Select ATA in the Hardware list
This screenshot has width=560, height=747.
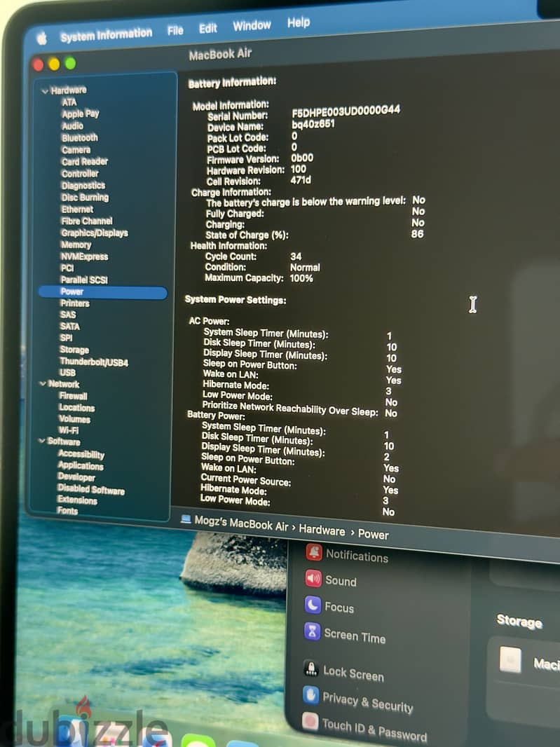point(69,102)
